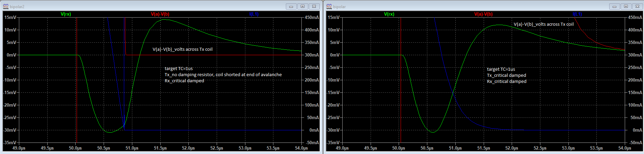Select the green V(rx) trace label in bipolar2
Screen dimensions: 644x154
click(x=66, y=14)
